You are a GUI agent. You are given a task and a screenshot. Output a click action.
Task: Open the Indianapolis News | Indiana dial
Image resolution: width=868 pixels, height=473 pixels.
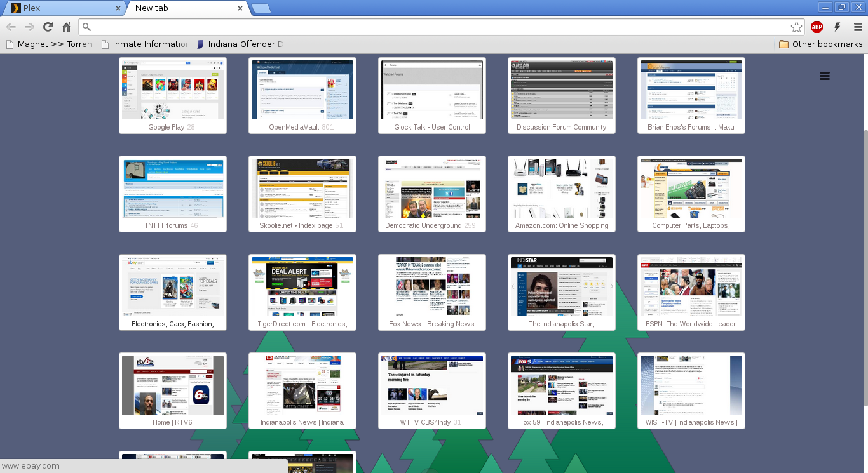pos(302,391)
